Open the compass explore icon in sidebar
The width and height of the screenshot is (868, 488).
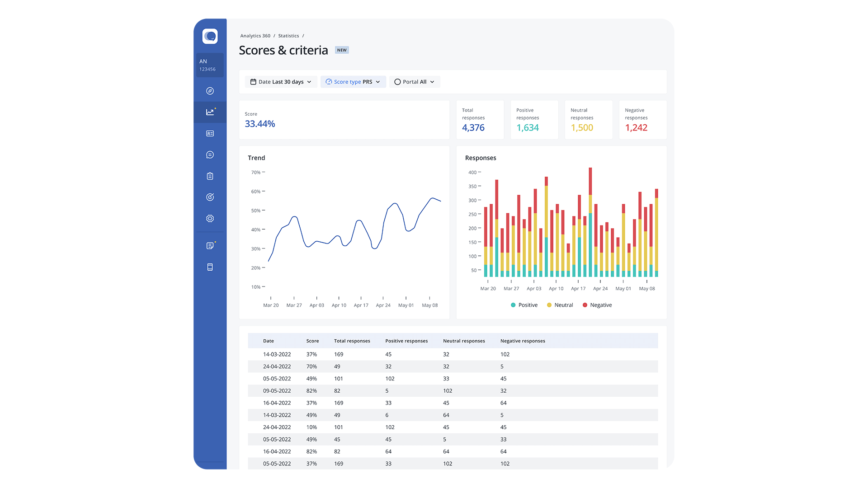pos(210,91)
